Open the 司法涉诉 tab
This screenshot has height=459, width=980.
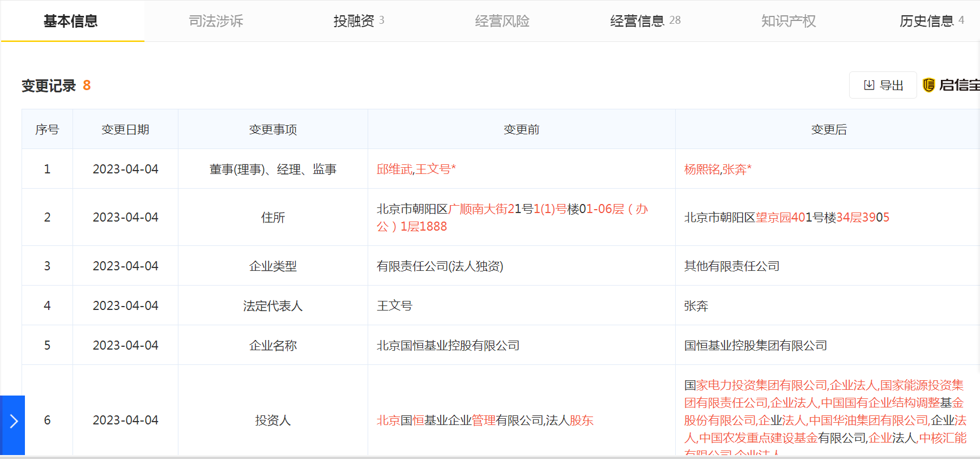tap(216, 21)
